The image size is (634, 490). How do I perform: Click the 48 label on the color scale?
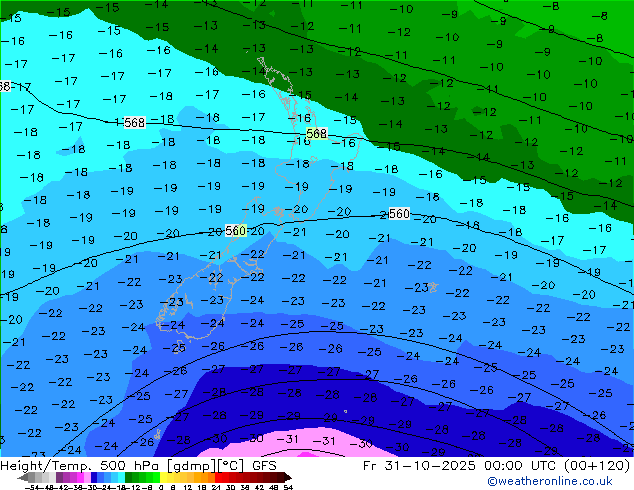point(274,488)
